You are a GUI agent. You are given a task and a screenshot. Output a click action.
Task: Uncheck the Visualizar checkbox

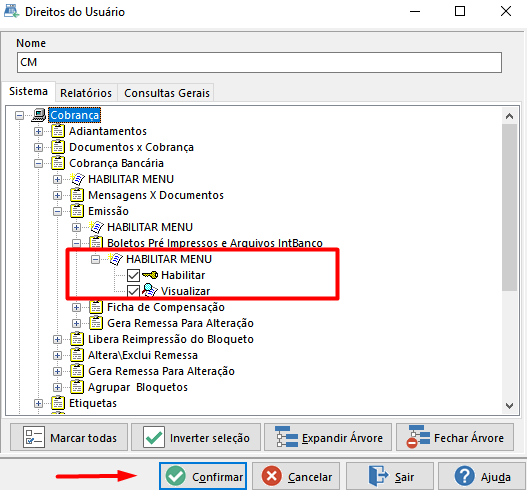point(133,291)
